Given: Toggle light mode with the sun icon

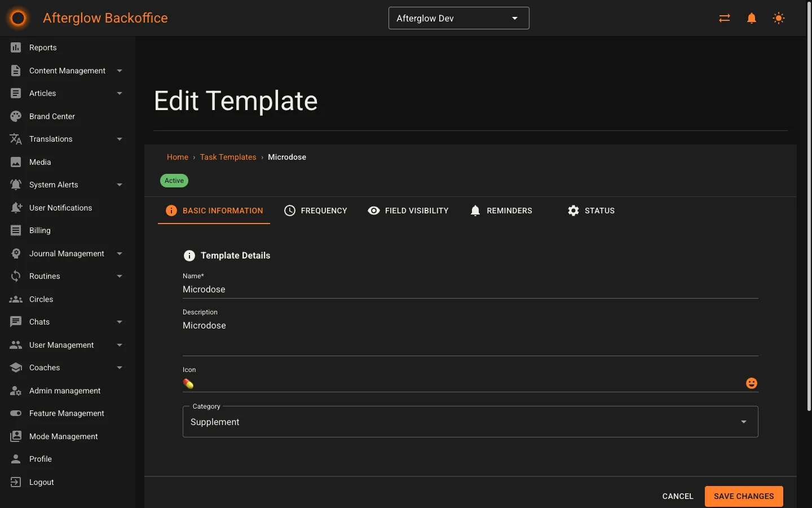Looking at the screenshot, I should (778, 18).
